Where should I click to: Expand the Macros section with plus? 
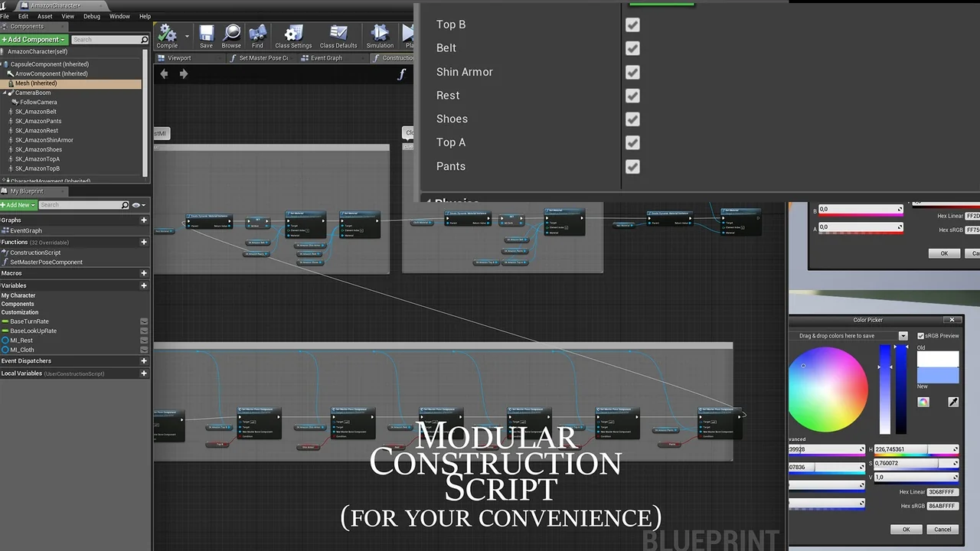143,273
